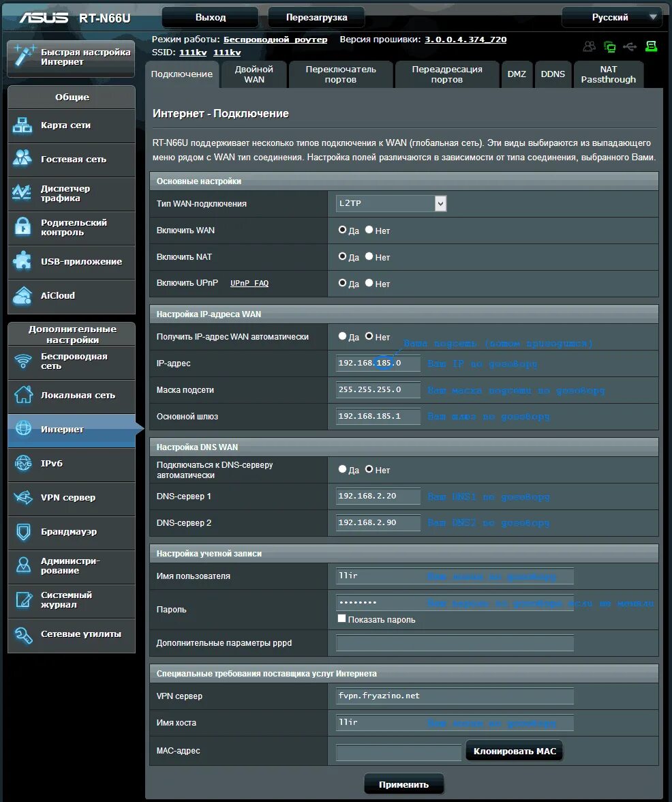Click firmware version 3.0.0.4.374_720 link
Viewport: 672px width, 802px height.
(x=465, y=40)
